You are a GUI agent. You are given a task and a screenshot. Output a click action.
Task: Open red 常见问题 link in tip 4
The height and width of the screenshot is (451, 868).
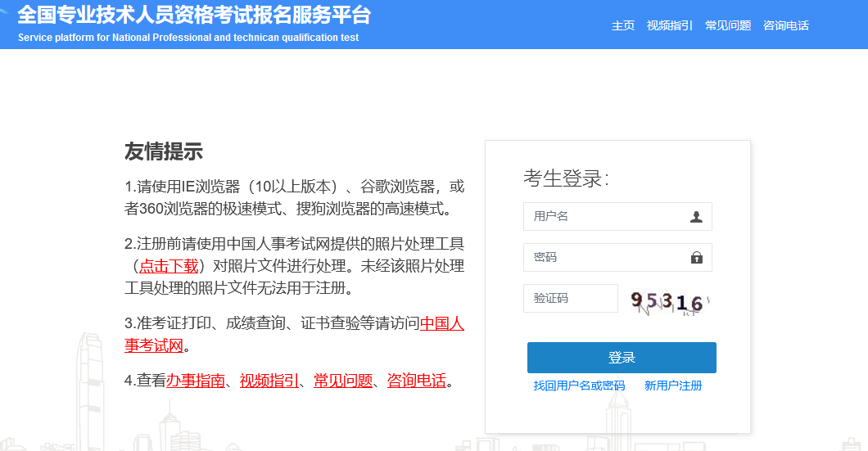343,381
